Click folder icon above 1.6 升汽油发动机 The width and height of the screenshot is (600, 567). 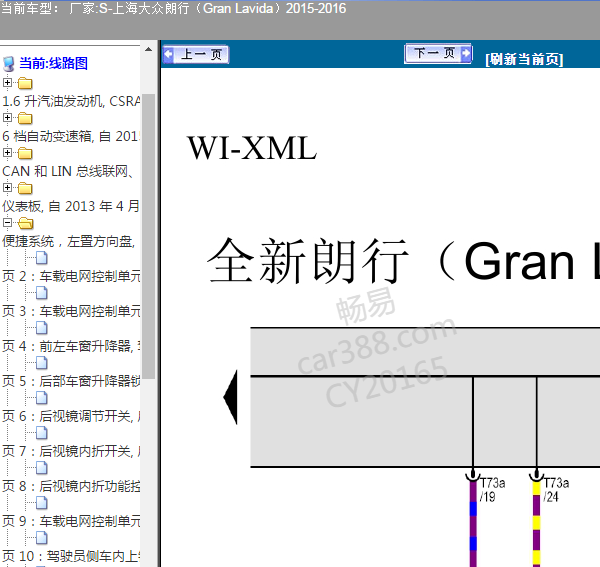coord(25,83)
